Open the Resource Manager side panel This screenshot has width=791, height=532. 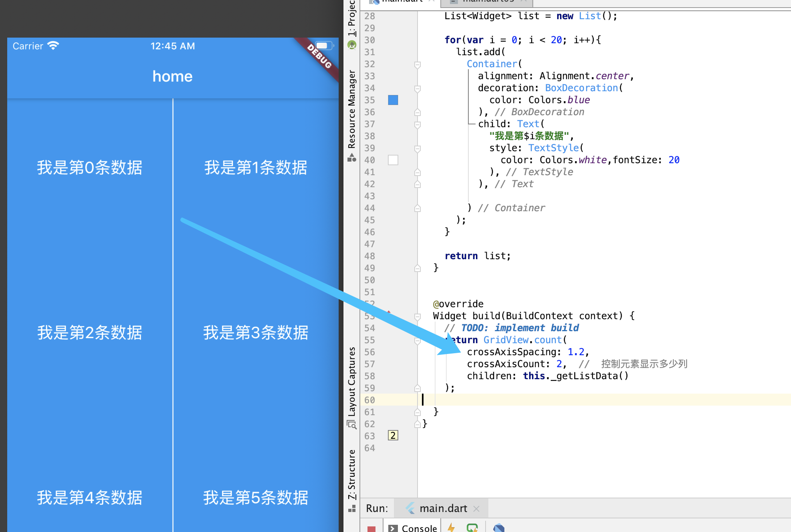pos(352,109)
